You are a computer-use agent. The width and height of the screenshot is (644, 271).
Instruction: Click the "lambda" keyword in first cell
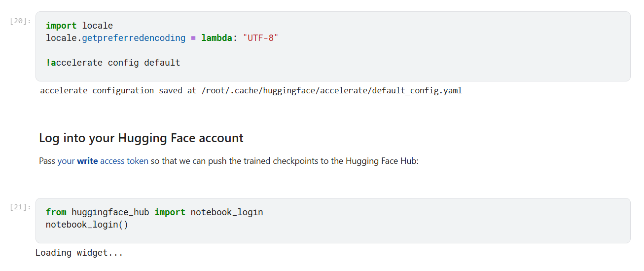pyautogui.click(x=216, y=38)
